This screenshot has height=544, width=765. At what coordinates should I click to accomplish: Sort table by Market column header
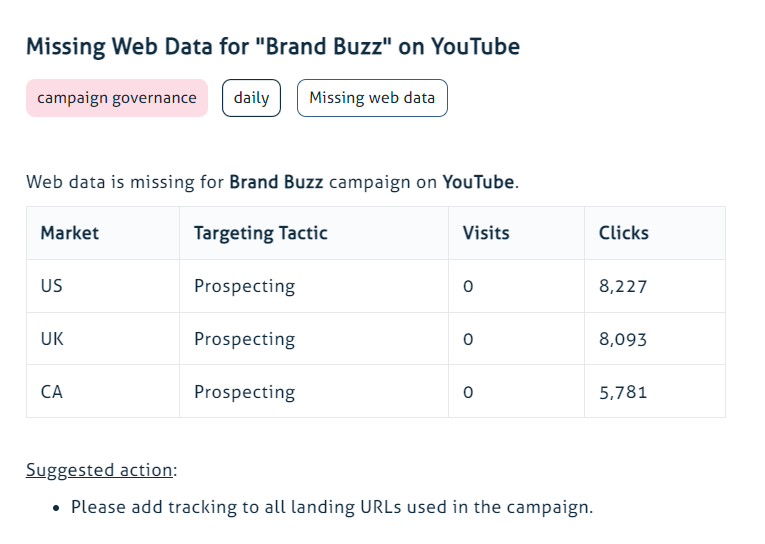70,233
